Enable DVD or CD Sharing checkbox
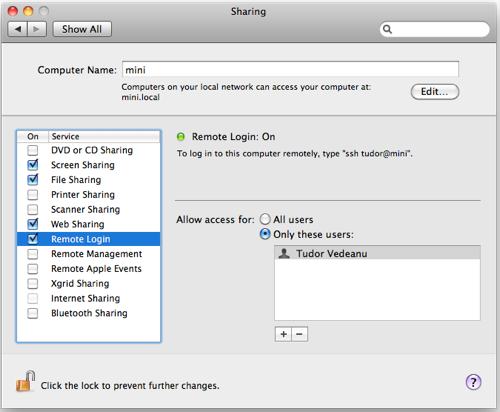Screen dimensions: 500x412 pos(33,150)
